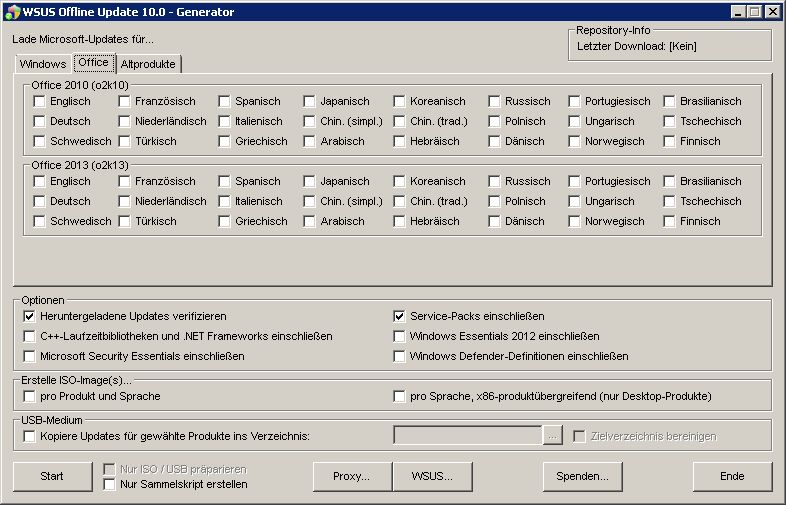Click Ende to exit
The image size is (786, 505).
point(732,476)
